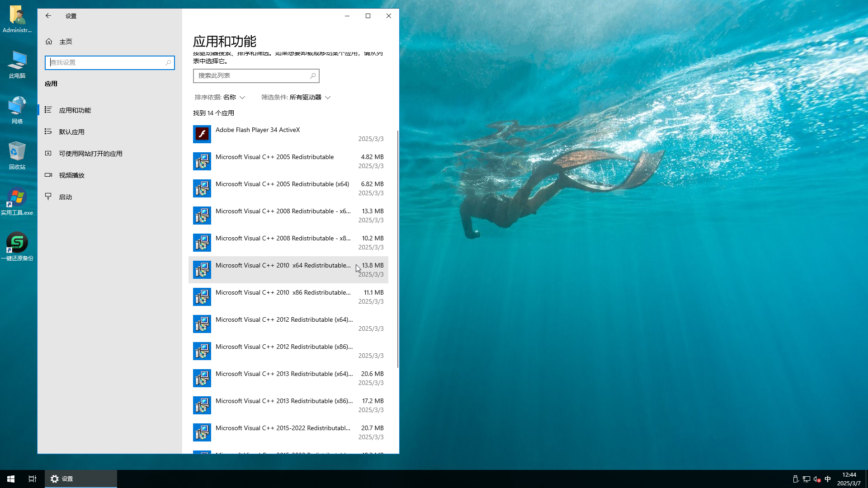Select Microsoft Visual C++ 2005 Redistributable icon
Image resolution: width=868 pixels, height=488 pixels.
202,161
